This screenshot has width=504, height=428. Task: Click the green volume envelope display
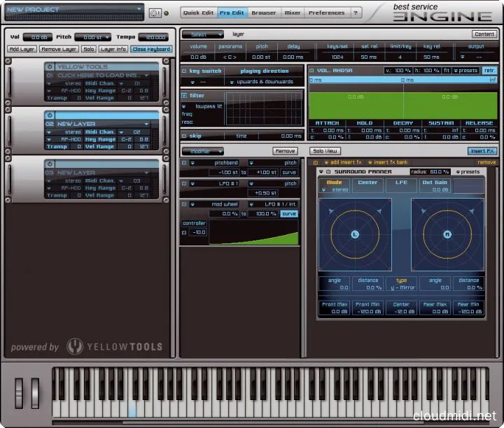tap(402, 100)
